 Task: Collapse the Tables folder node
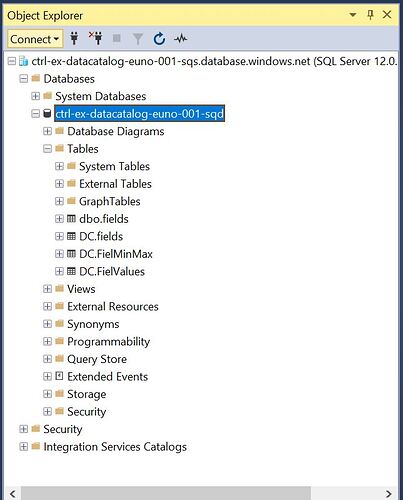pos(47,149)
